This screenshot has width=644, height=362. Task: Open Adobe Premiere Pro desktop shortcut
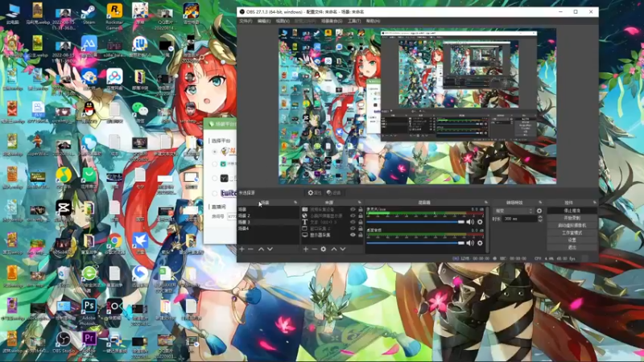click(89, 339)
